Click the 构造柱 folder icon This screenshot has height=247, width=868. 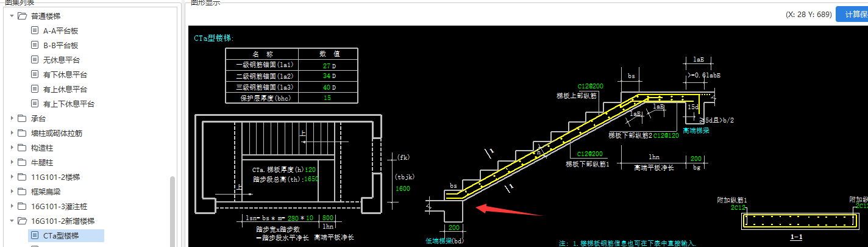(x=22, y=148)
